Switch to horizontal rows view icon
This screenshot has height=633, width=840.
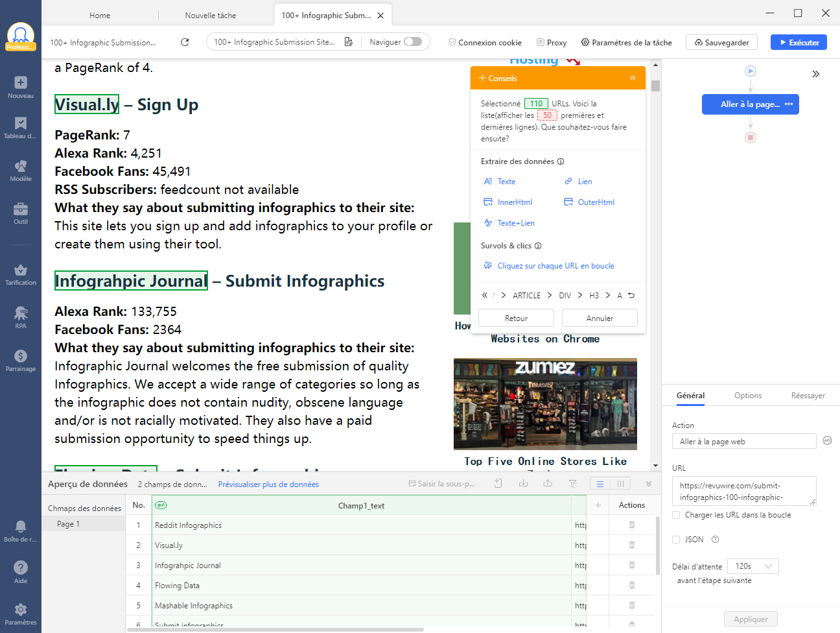click(x=600, y=484)
